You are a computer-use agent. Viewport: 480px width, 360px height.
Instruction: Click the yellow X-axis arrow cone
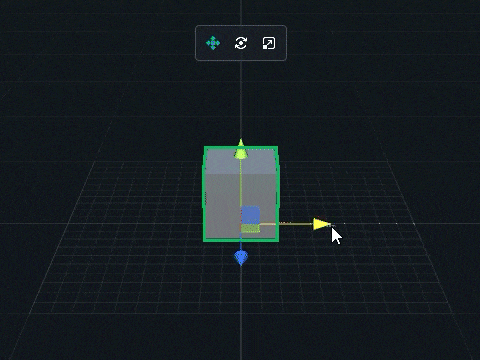(x=322, y=224)
